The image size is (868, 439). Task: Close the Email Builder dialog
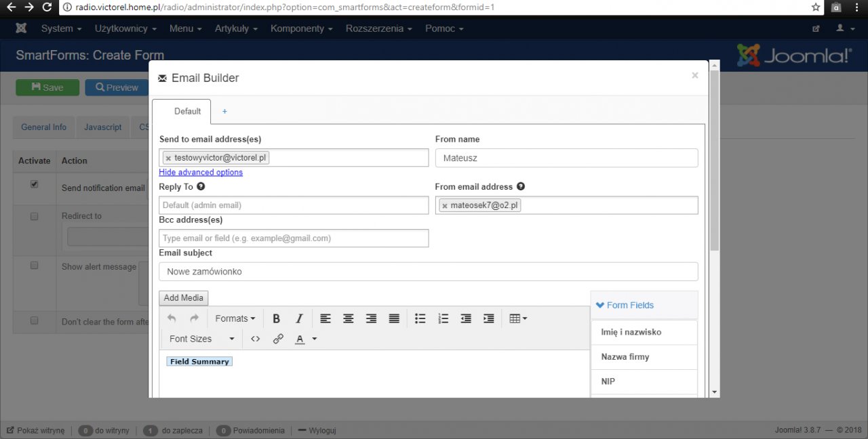pyautogui.click(x=694, y=76)
